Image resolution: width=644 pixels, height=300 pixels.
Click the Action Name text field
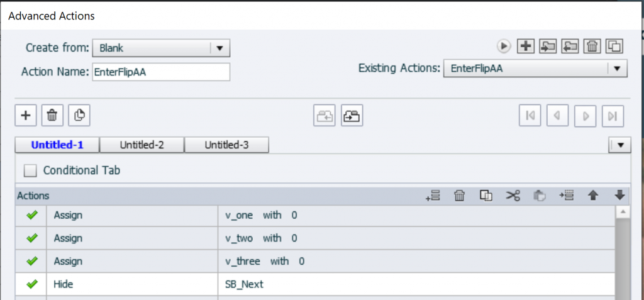click(x=161, y=72)
